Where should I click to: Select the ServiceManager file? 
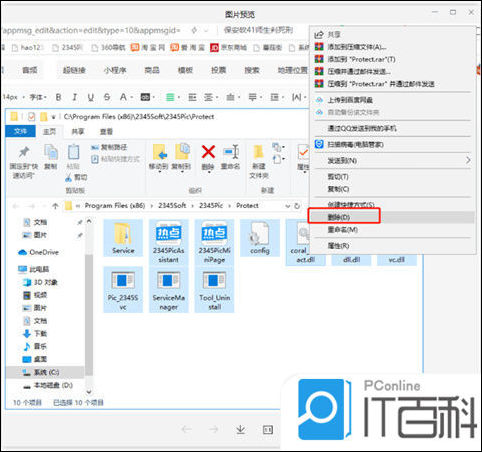pos(169,290)
